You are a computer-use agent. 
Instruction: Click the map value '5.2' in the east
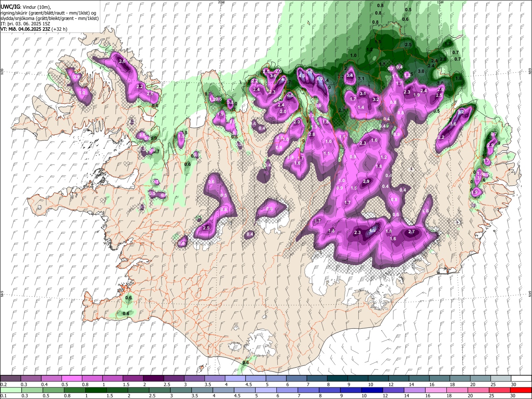pyautogui.click(x=461, y=112)
